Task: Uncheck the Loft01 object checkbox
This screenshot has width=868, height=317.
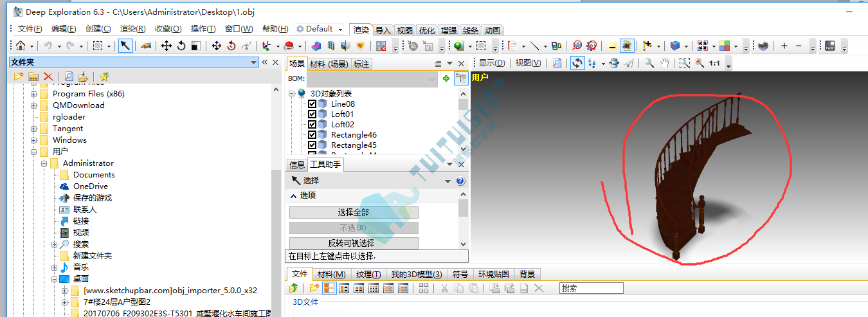Action: (x=312, y=114)
